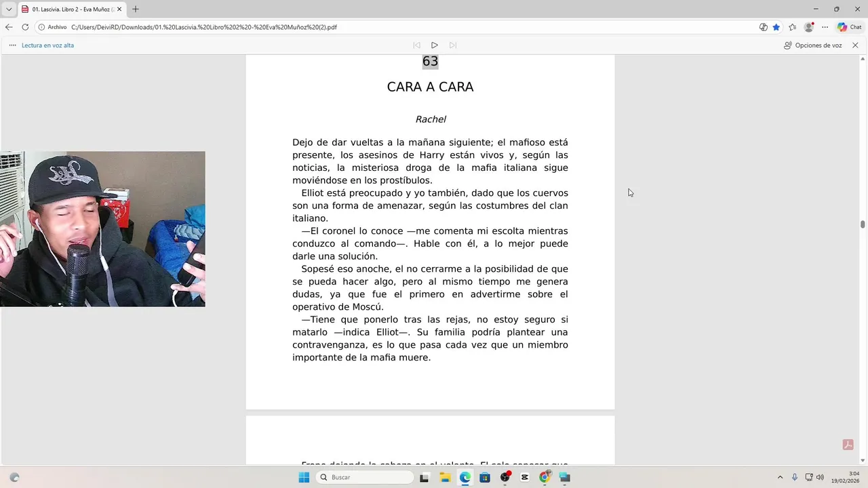Close the Lascivia PDF tab
The image size is (868, 488).
[119, 9]
